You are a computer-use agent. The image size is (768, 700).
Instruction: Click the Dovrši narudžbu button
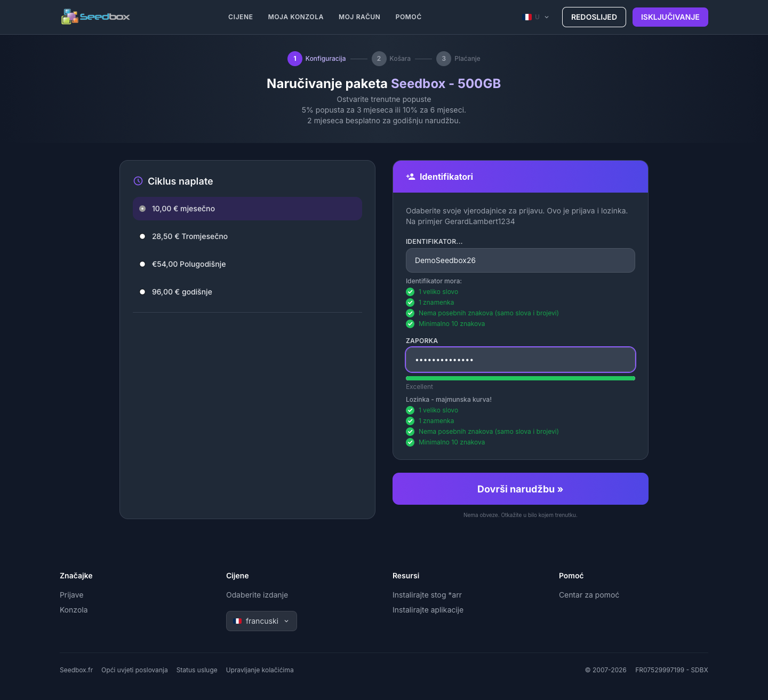click(x=521, y=489)
